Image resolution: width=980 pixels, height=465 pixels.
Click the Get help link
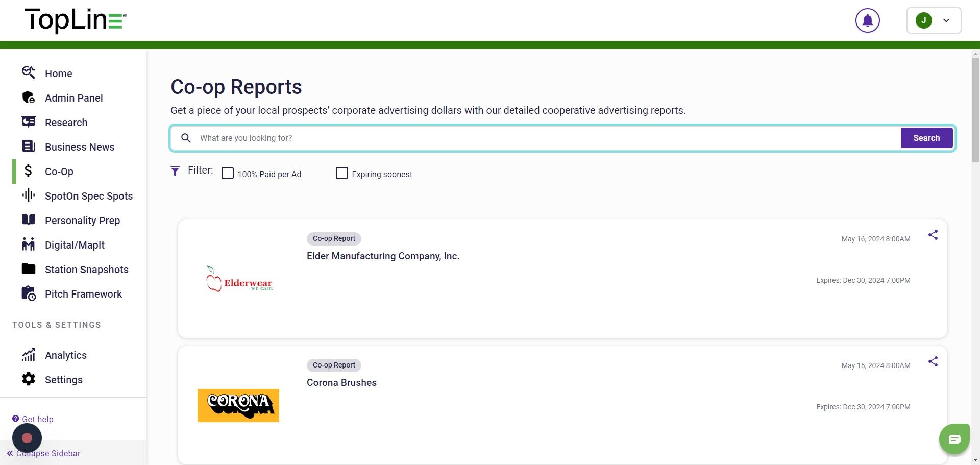[x=37, y=419]
